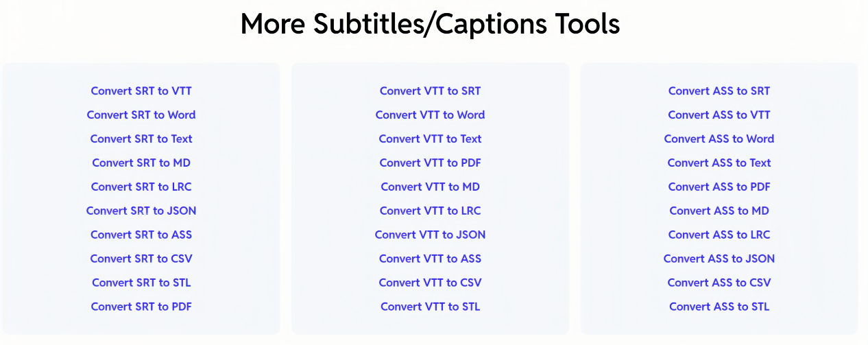Image resolution: width=868 pixels, height=345 pixels.
Task: Click Convert VTT to MD link
Action: point(431,187)
